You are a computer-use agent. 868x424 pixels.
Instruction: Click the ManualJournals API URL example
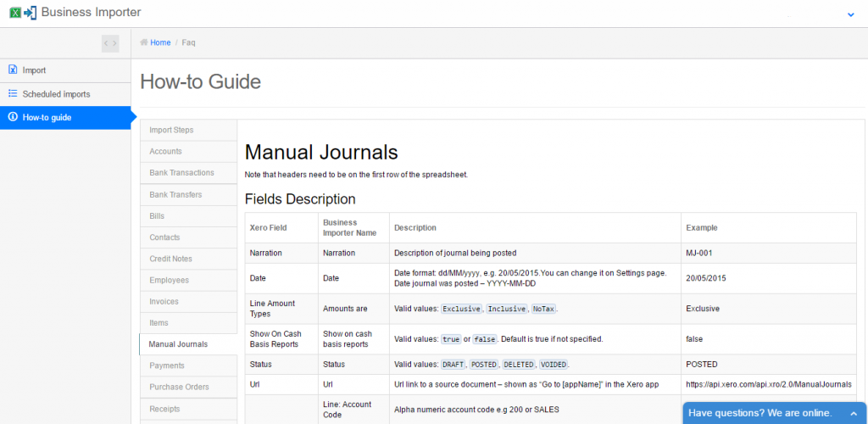(x=769, y=384)
